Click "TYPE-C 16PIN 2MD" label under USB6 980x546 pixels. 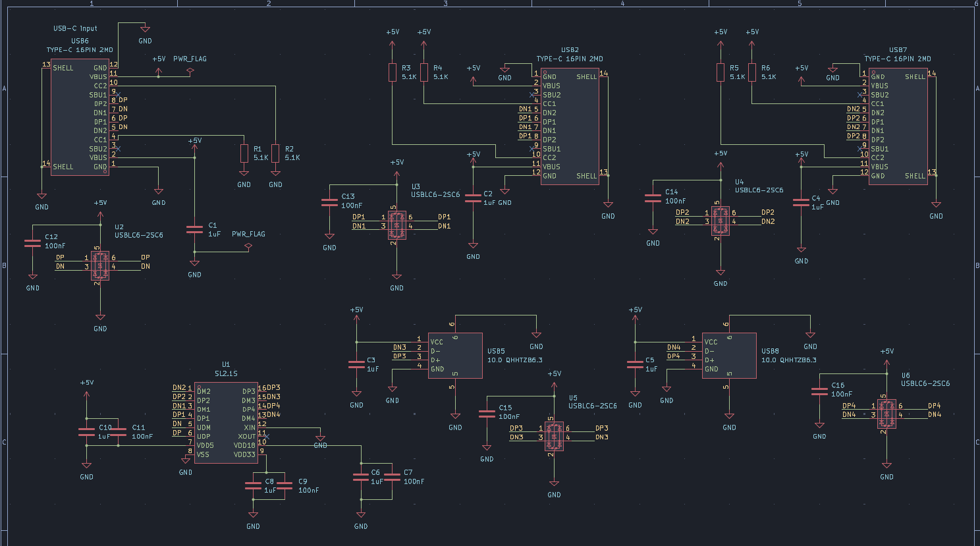80,50
